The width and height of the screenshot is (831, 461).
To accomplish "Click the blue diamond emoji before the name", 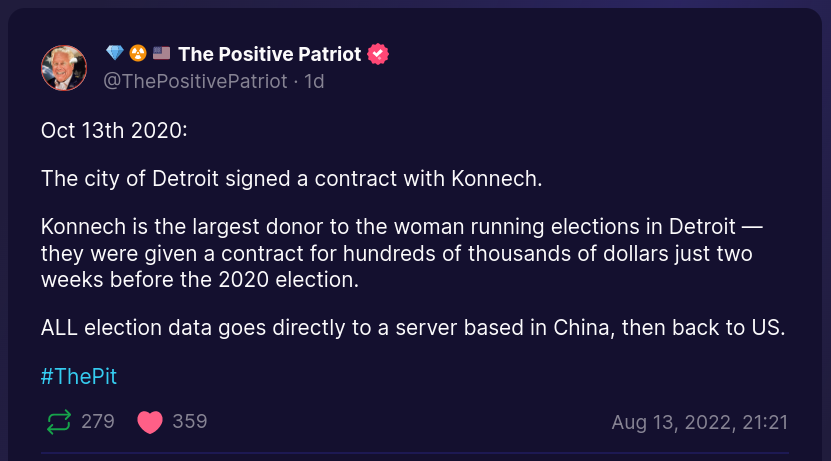I will [x=115, y=53].
